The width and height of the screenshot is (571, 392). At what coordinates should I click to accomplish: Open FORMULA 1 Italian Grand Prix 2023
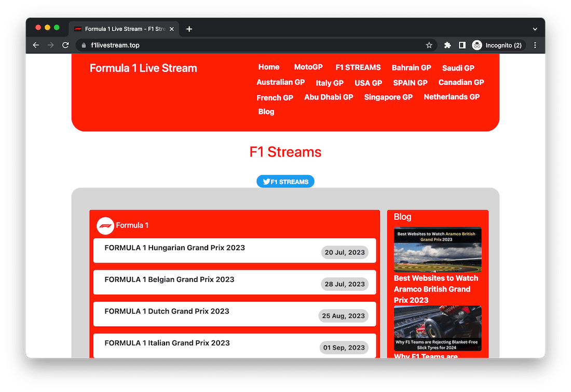point(235,346)
